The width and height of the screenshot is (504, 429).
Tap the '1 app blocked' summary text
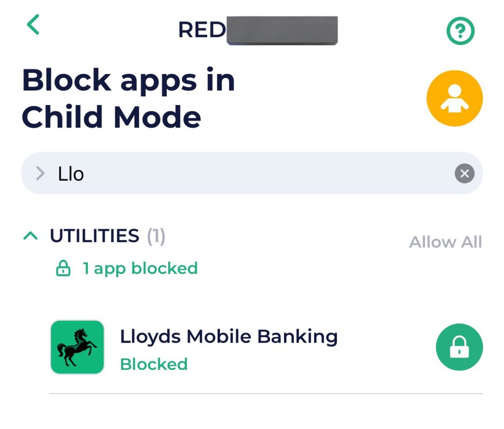click(140, 269)
